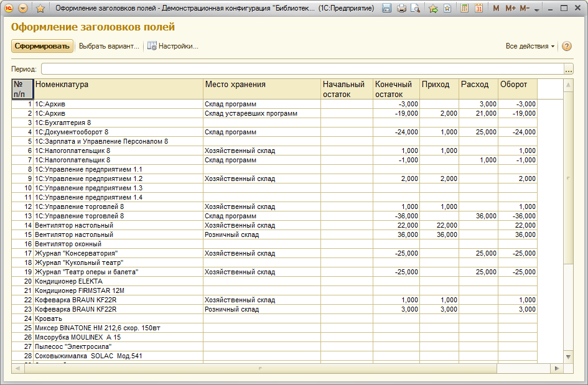This screenshot has height=385, width=588.
Task: Click Журнал "Кукольный театр" cell
Action: (118, 263)
